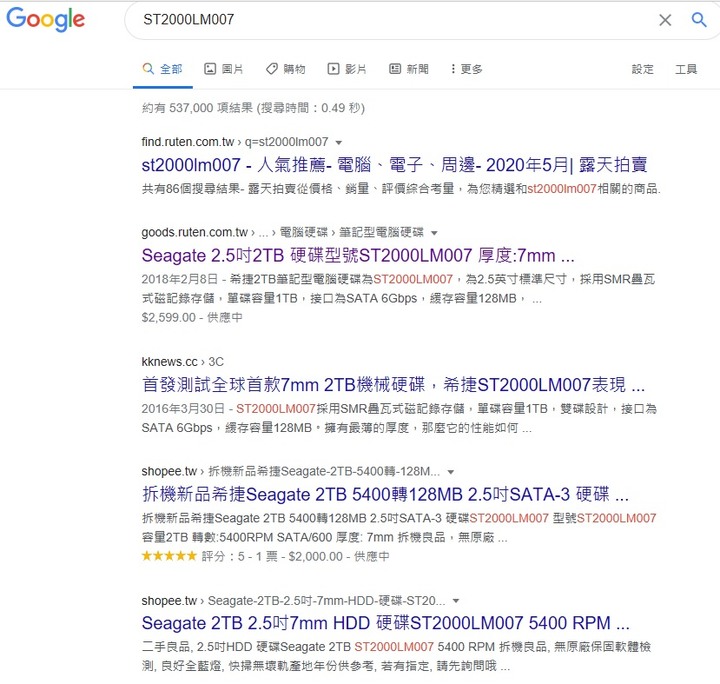Switch to the 圖片 tab
Viewport: 720px width, 684px height.
(x=223, y=69)
